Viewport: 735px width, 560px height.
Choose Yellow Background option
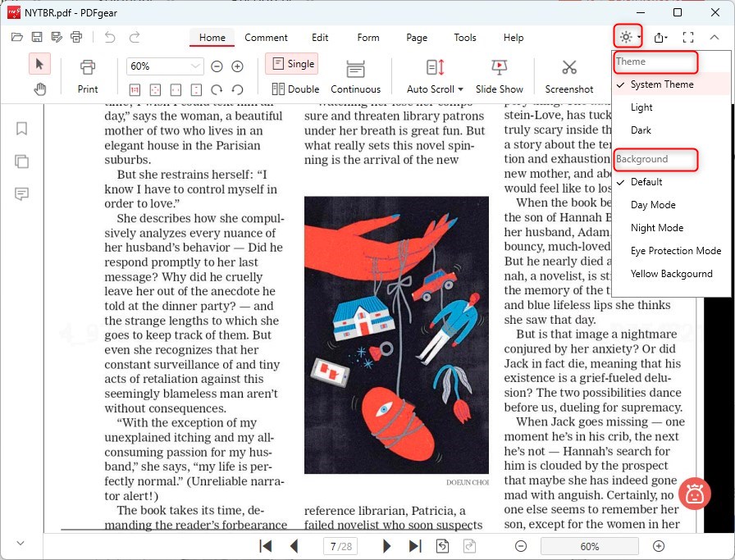671,274
